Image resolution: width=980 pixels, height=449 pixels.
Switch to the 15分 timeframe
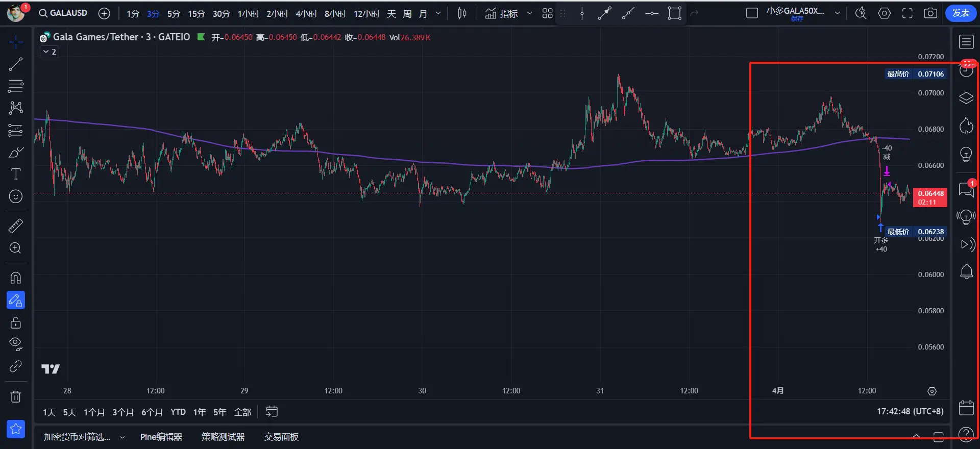coord(197,14)
